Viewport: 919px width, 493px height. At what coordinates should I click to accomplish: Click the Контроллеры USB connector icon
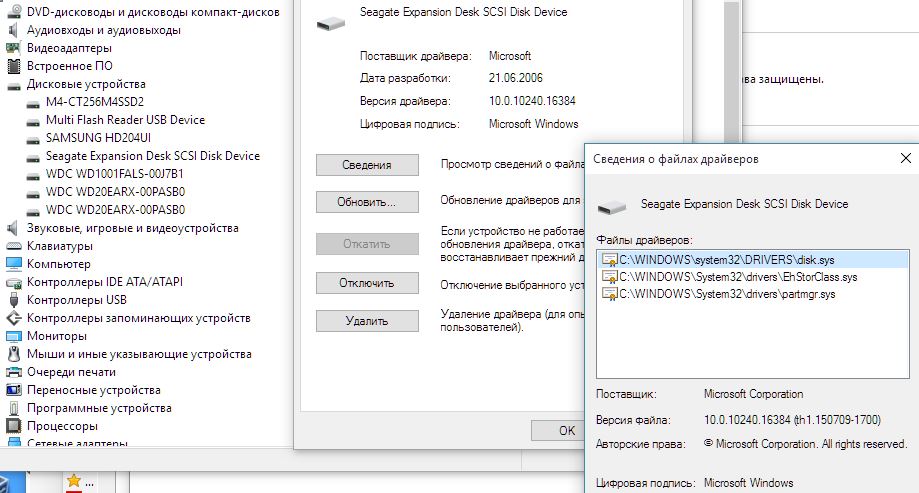pos(14,300)
